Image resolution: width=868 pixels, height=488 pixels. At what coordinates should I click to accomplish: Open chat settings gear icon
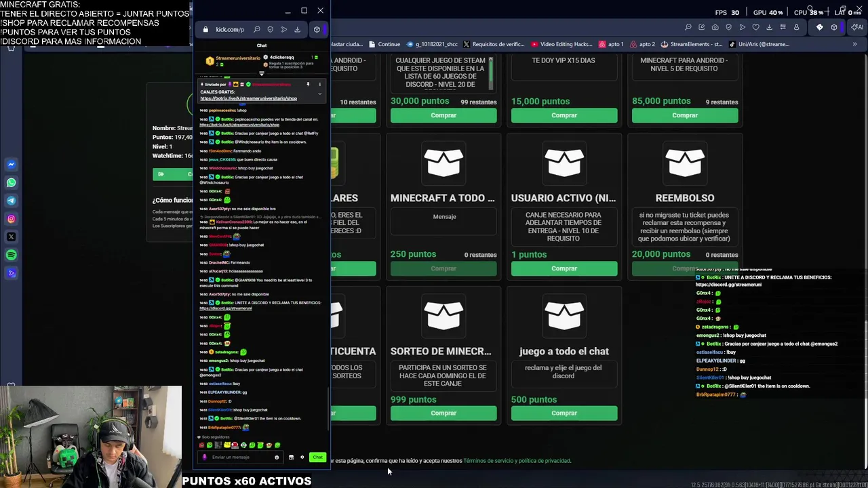tap(302, 457)
